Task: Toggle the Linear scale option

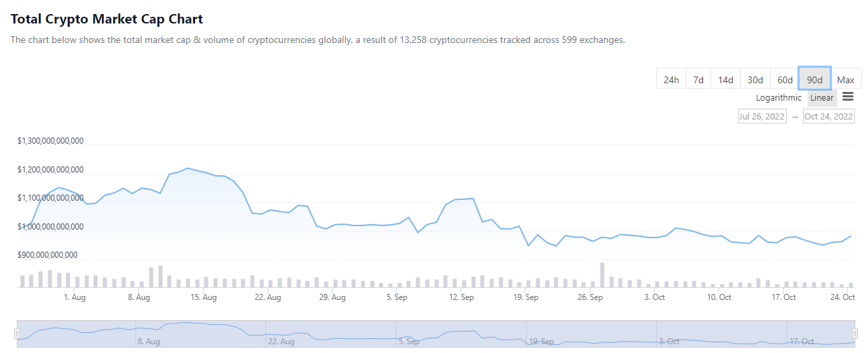Action: [x=822, y=98]
